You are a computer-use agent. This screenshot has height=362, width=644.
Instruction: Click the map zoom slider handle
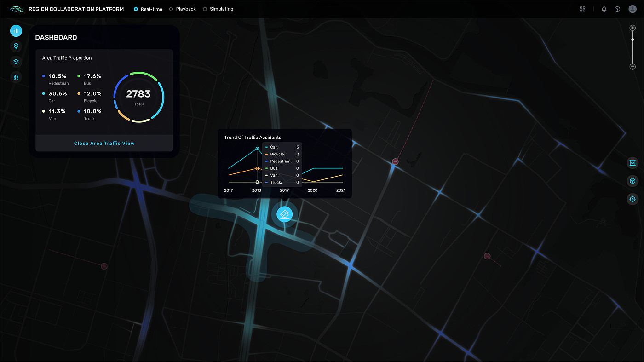[632, 40]
